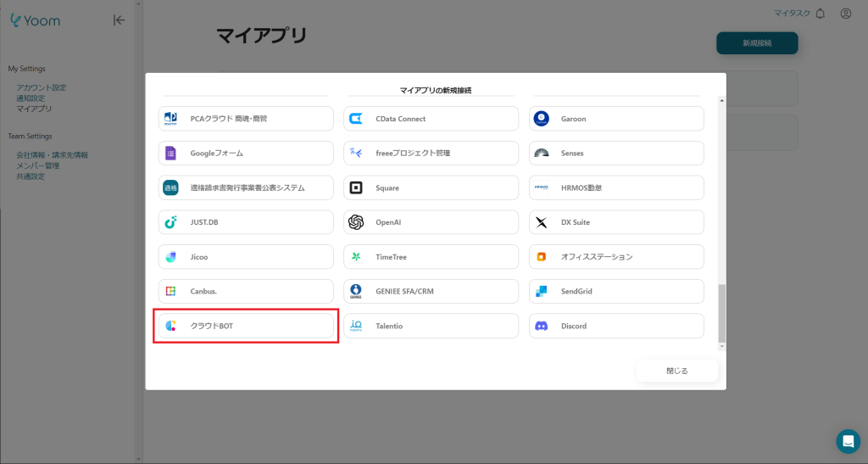868x464 pixels.
Task: Select the Square label
Action: pos(387,187)
